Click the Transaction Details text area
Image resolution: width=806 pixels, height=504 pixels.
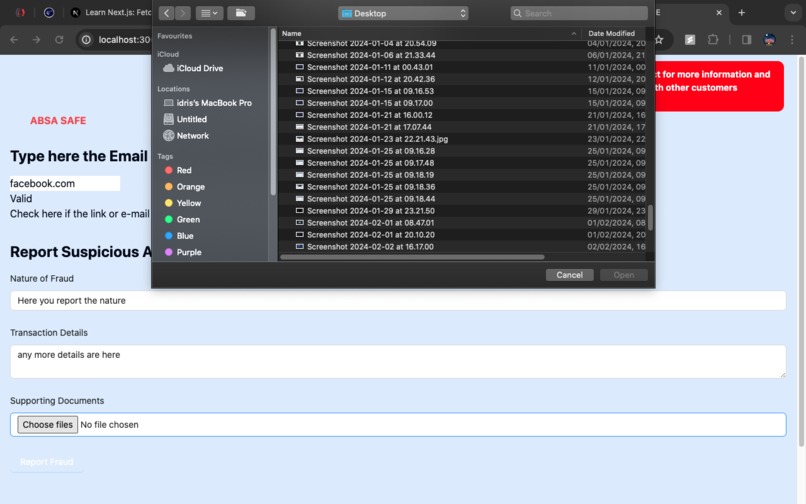point(398,362)
